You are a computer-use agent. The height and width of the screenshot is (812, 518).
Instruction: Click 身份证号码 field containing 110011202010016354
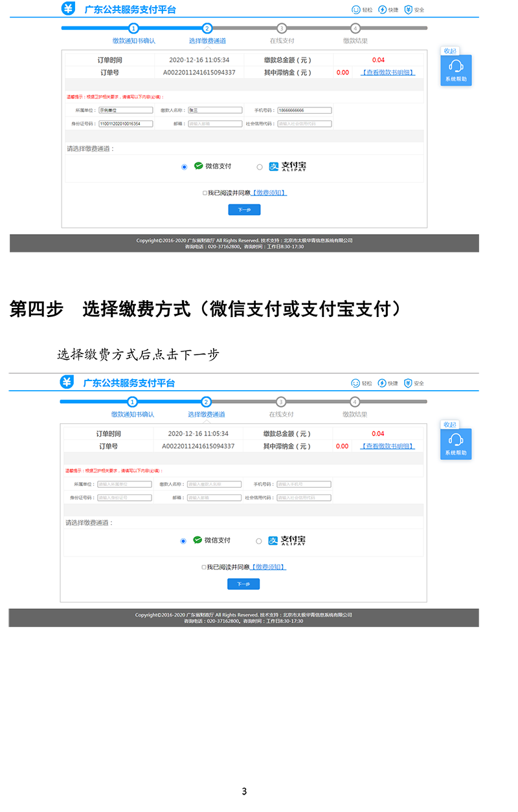tap(126, 124)
